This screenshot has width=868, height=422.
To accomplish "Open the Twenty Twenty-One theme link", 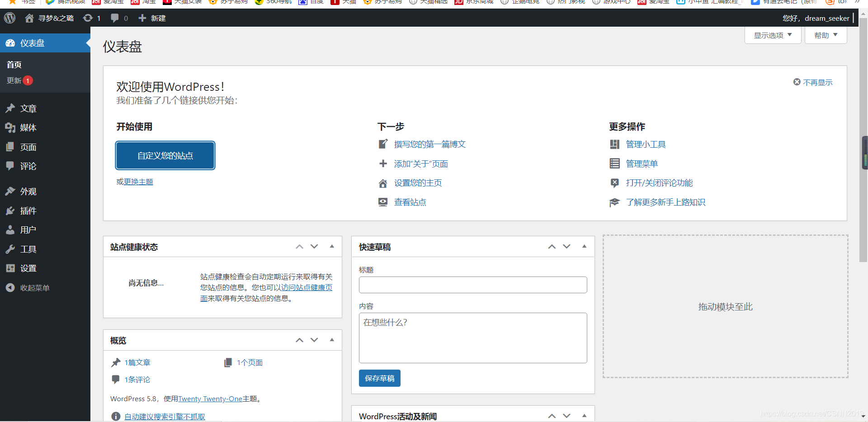I will [x=210, y=399].
